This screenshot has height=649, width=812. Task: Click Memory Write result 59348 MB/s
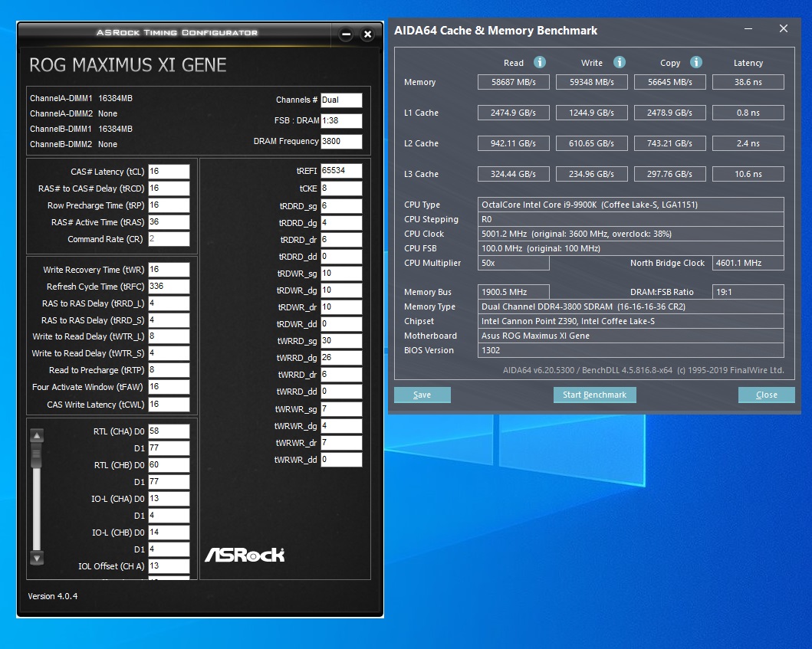(591, 82)
